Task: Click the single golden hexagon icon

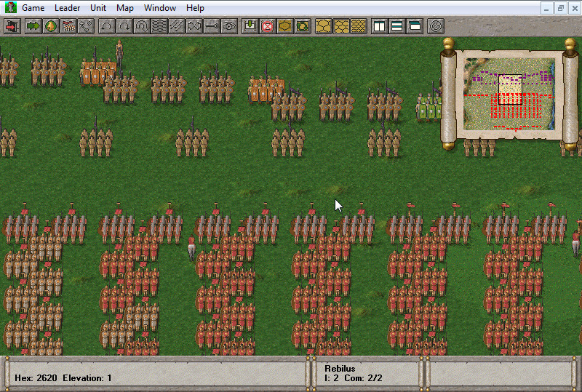Action: pos(284,26)
